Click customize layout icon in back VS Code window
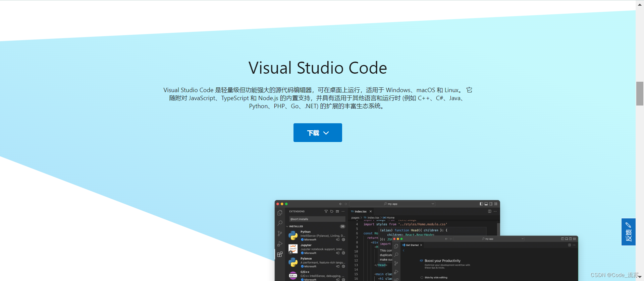 (x=496, y=204)
